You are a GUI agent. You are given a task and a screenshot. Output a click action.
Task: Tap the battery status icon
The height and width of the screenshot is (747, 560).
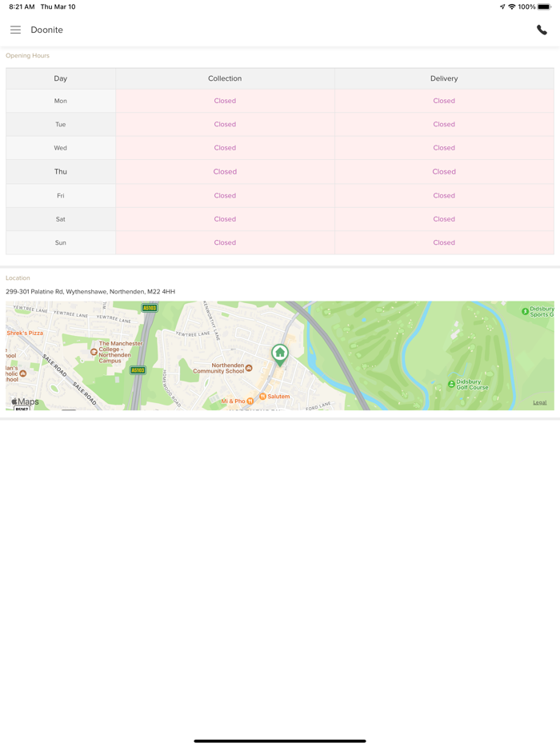[544, 6]
